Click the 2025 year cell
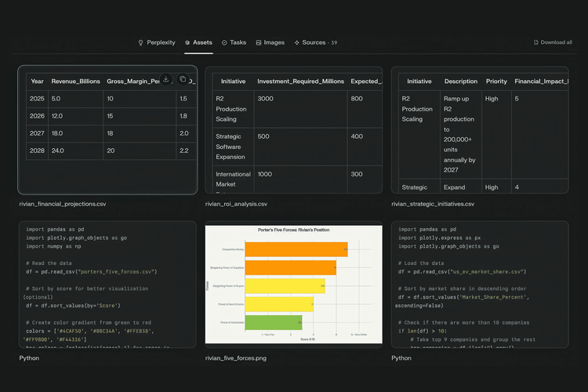Screen dimensions: 588x392 (x=37, y=99)
